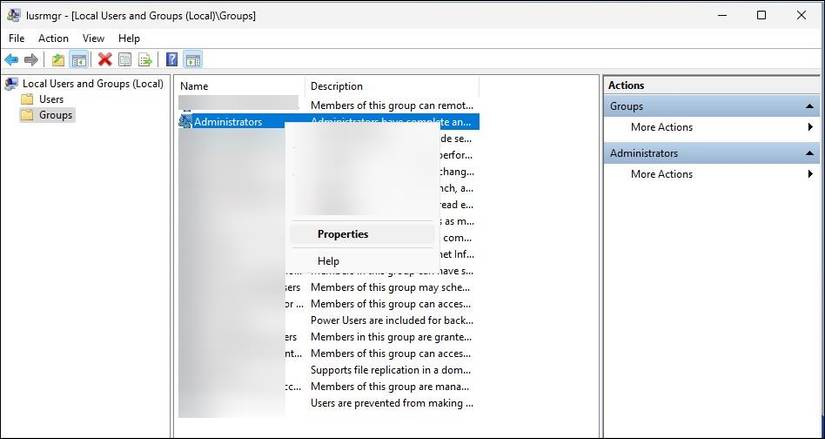Click the Properties toolbar icon
825x439 pixels.
click(125, 59)
